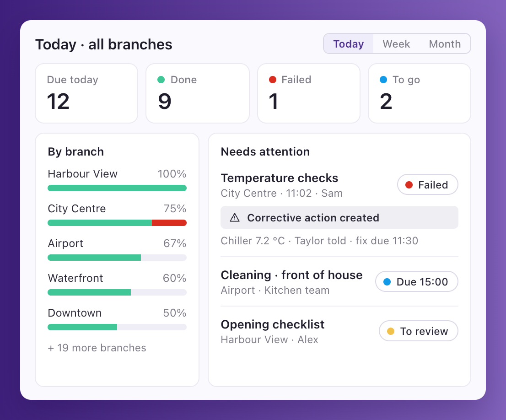Open the Due today card showing 12
This screenshot has width=506, height=420.
(86, 93)
